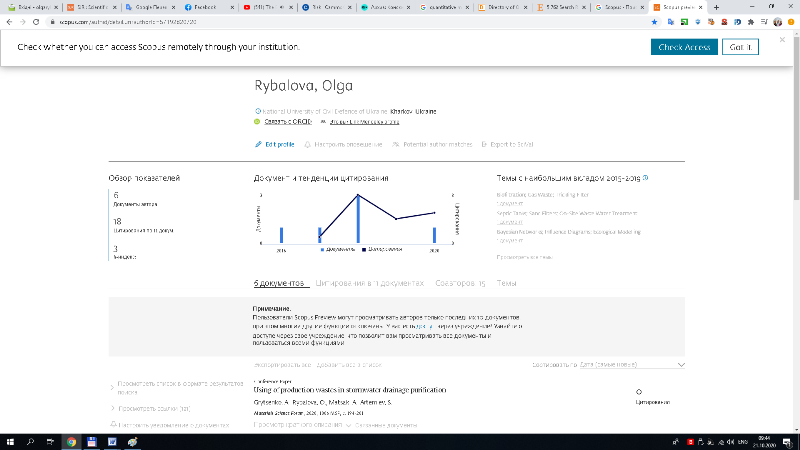Click the Export to SciVal icon
This screenshot has width=800, height=450.
tap(484, 144)
